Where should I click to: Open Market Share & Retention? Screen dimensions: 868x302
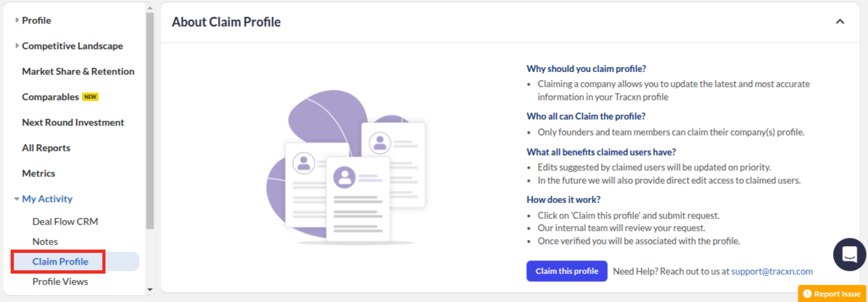pyautogui.click(x=78, y=71)
